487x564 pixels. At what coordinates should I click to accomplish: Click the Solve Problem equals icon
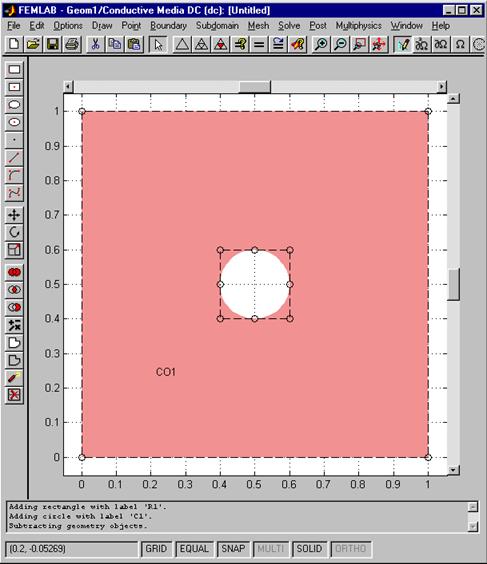coord(259,44)
